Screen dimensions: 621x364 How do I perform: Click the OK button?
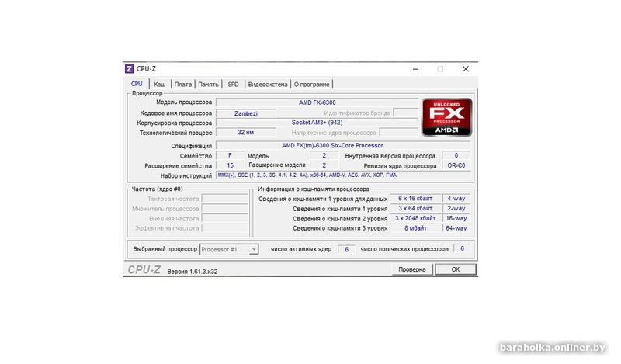click(456, 269)
